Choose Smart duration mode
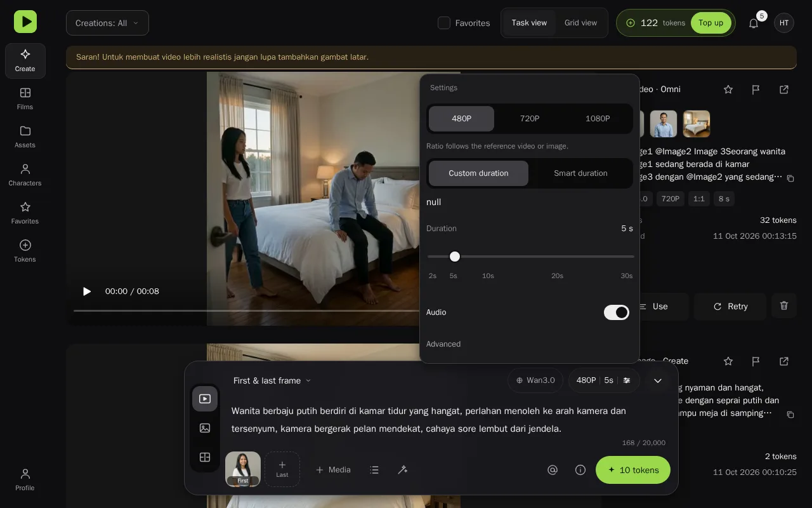 point(580,173)
